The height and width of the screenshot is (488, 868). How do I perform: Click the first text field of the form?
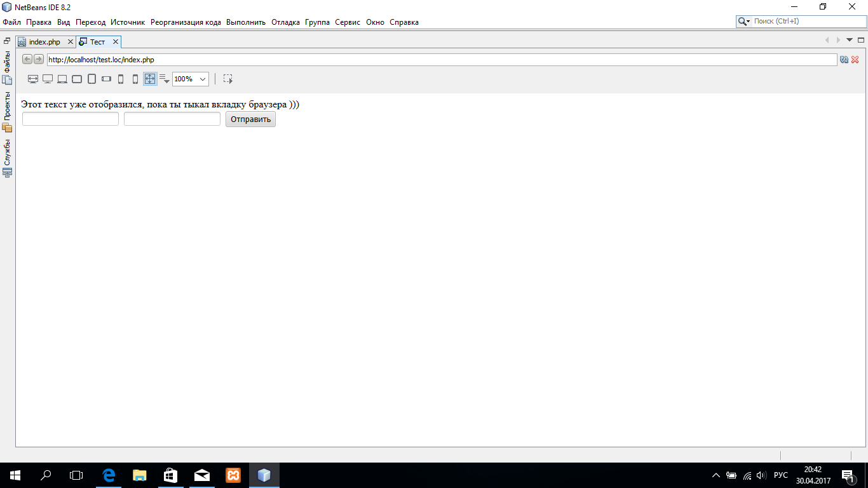[71, 119]
